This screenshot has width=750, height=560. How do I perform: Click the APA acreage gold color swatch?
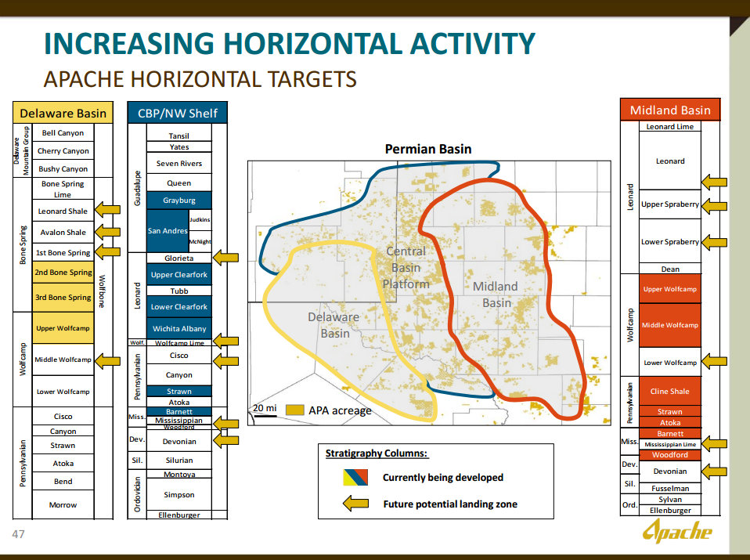(x=294, y=410)
